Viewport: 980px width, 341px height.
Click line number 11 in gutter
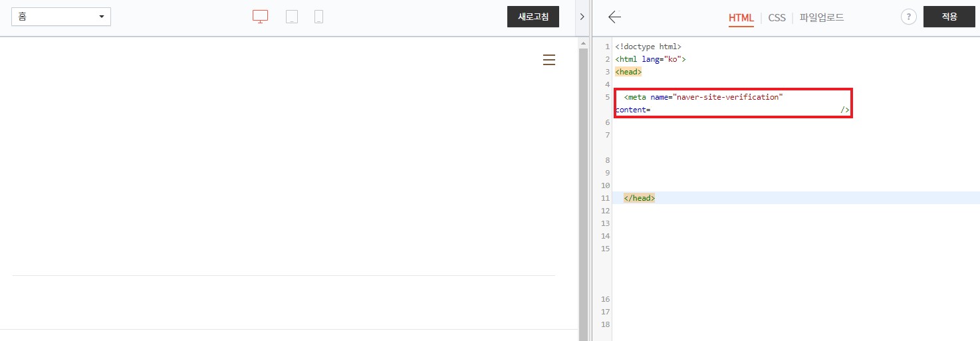tap(605, 198)
